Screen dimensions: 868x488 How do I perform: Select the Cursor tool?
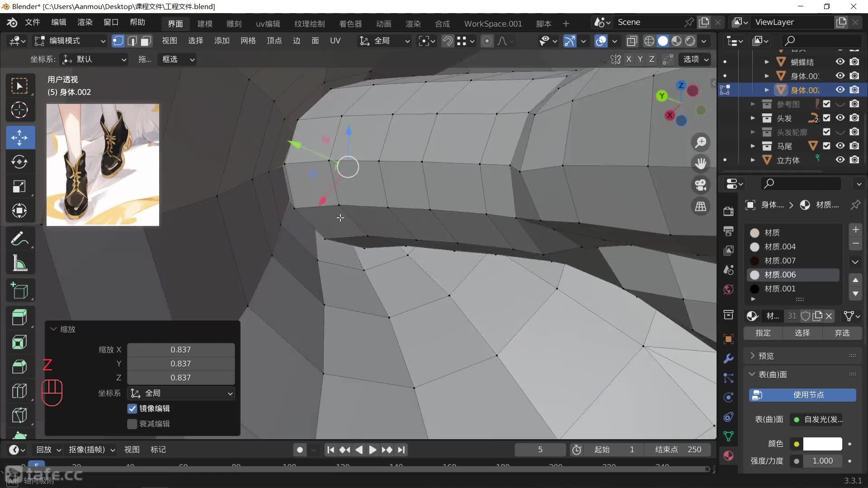pyautogui.click(x=19, y=110)
